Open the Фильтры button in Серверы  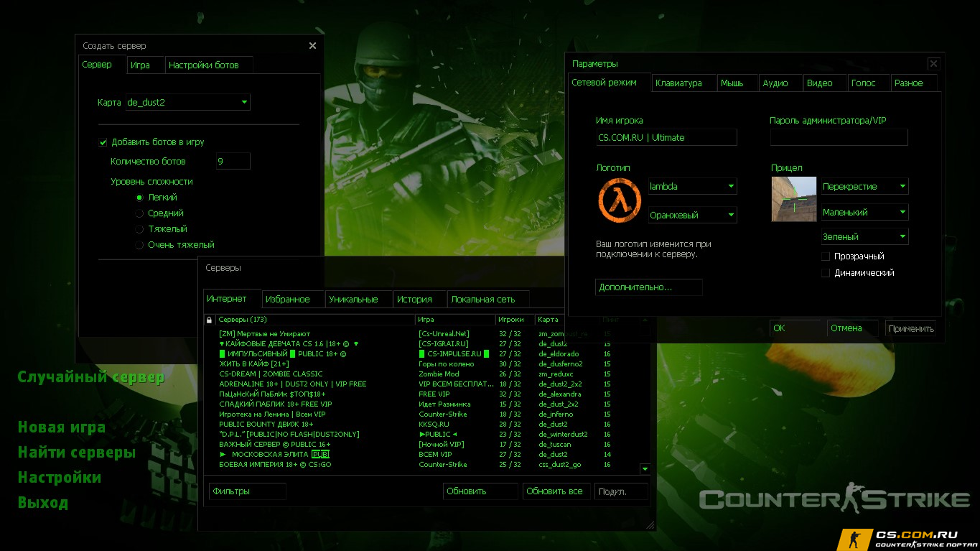[247, 491]
